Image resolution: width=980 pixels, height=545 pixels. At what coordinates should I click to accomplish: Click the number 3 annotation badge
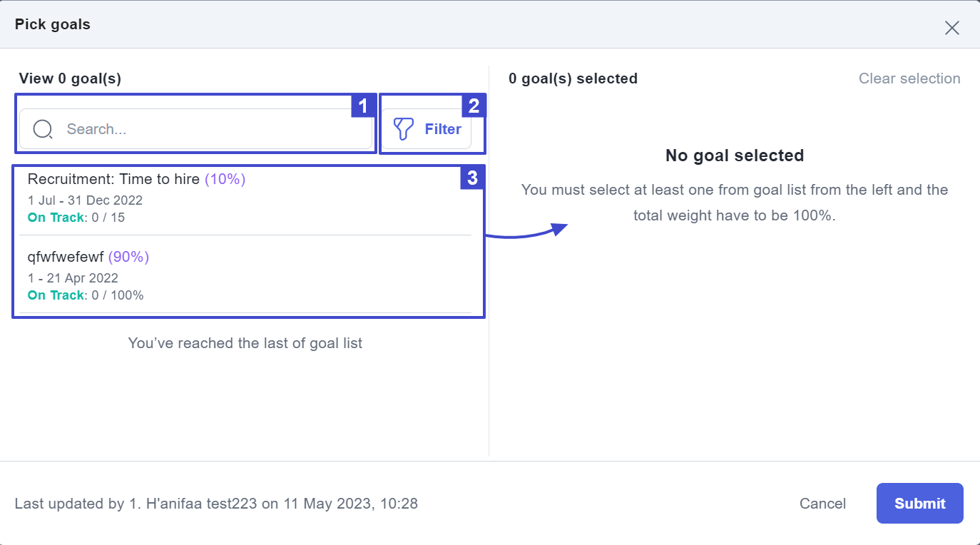point(472,178)
